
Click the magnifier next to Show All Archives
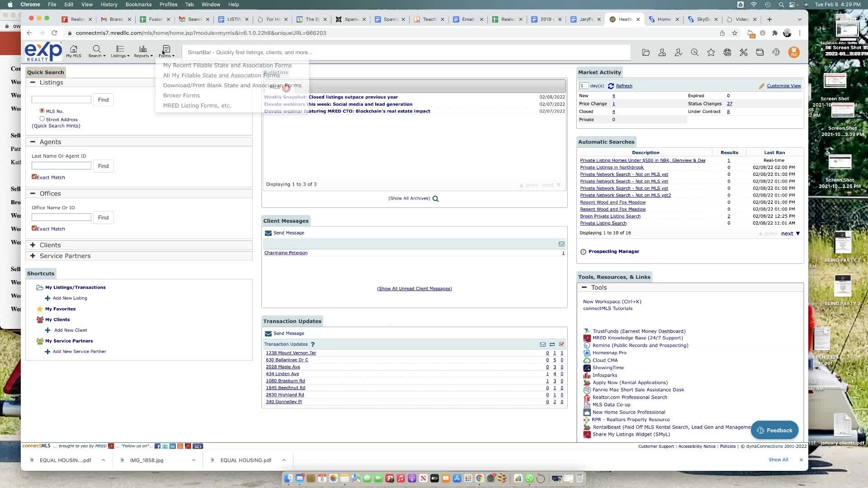coord(435,199)
